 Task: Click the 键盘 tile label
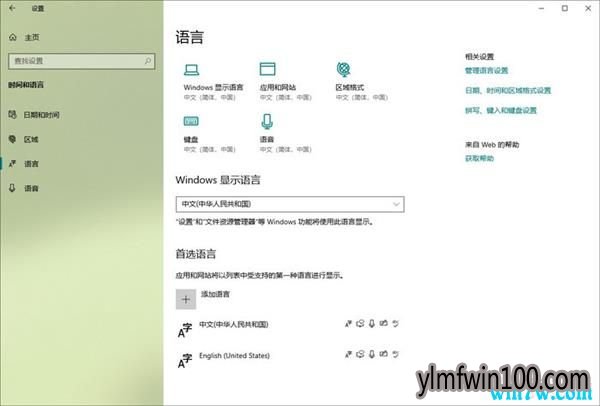tap(191, 139)
